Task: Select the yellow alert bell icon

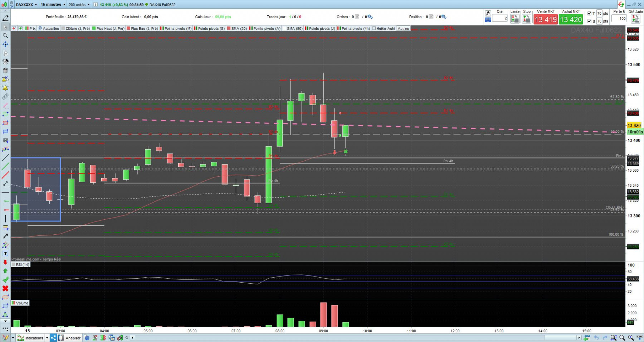Action: point(5,88)
